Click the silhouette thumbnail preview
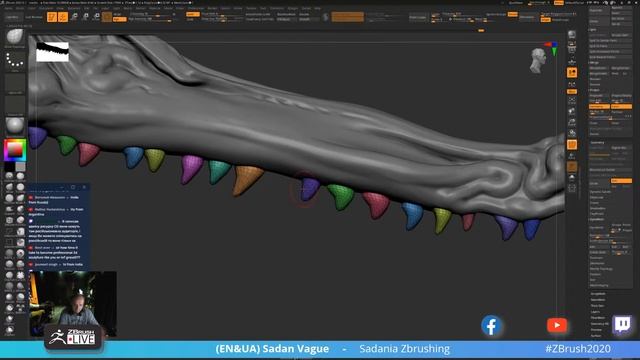This screenshot has height=360, width=640. pyautogui.click(x=52, y=52)
